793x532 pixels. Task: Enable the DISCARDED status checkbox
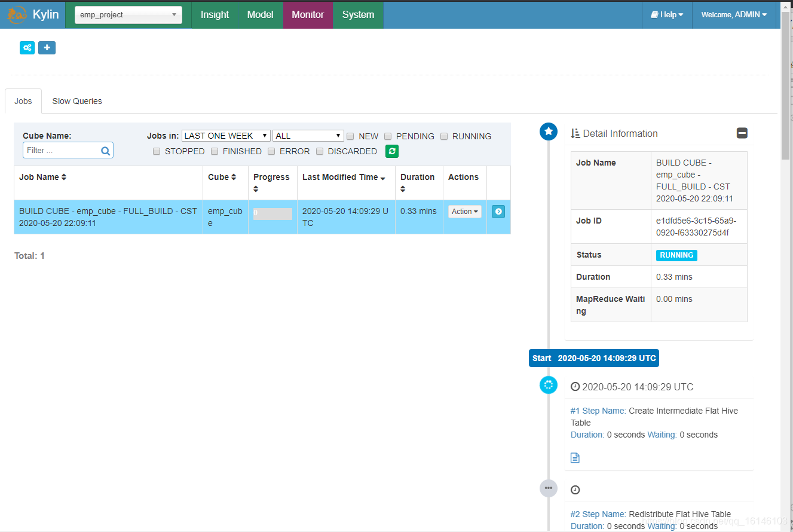(x=320, y=151)
